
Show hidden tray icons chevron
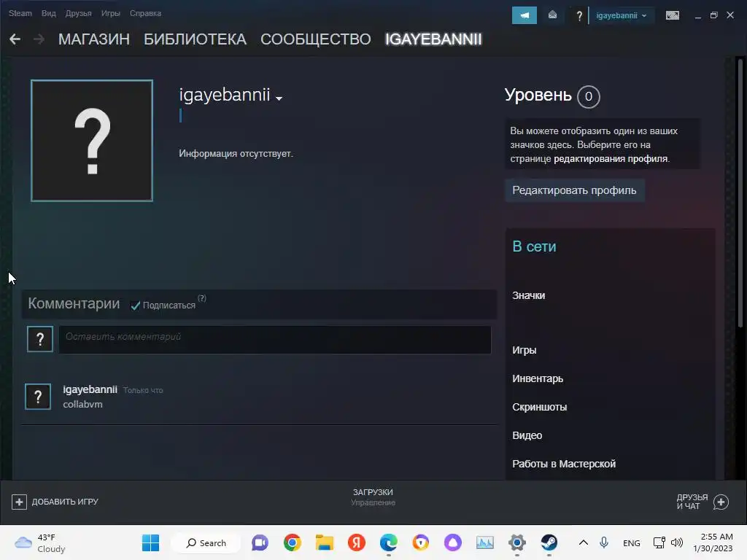583,542
